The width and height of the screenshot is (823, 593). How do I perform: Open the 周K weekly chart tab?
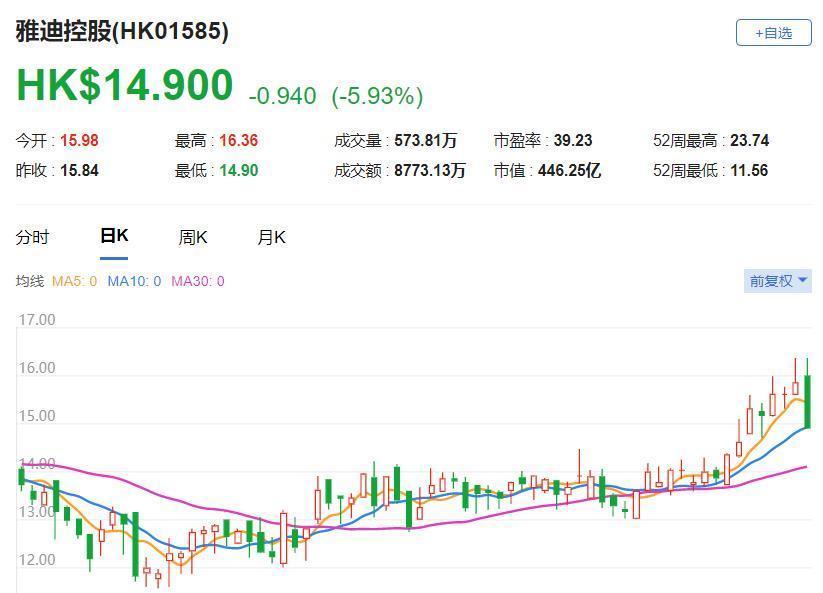193,237
